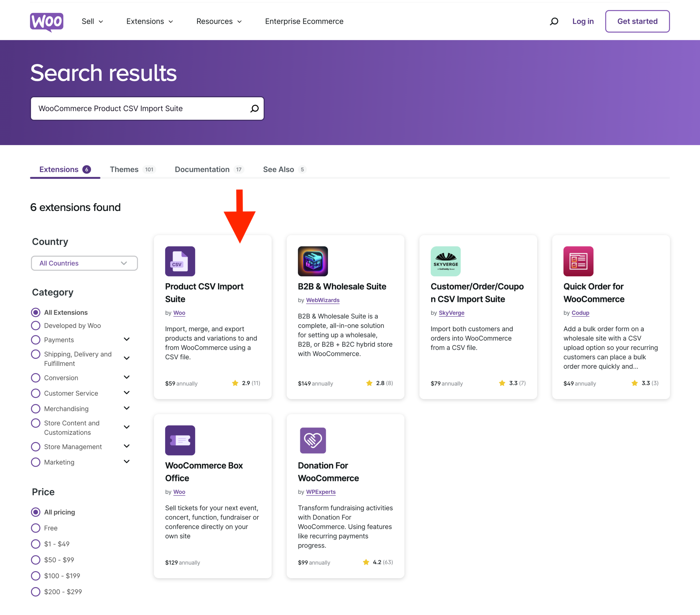Image resolution: width=700 pixels, height=615 pixels.
Task: Click the SkyVerge extension icon
Action: coord(445,261)
